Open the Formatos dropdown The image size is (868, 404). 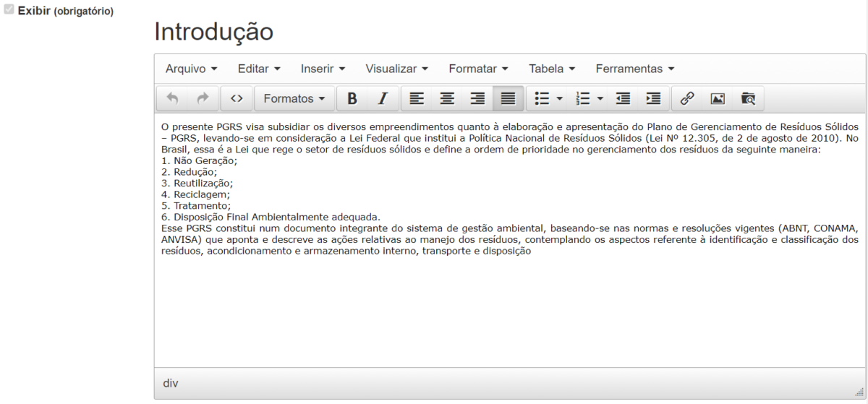pyautogui.click(x=294, y=98)
